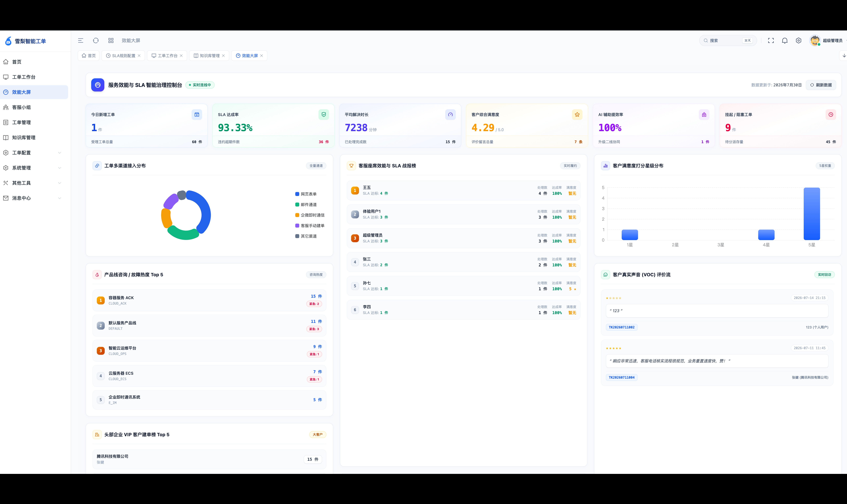Screen dimensions: 847x504
Task: Click the tab list down-arrow icon at far right
Action: (844, 56)
